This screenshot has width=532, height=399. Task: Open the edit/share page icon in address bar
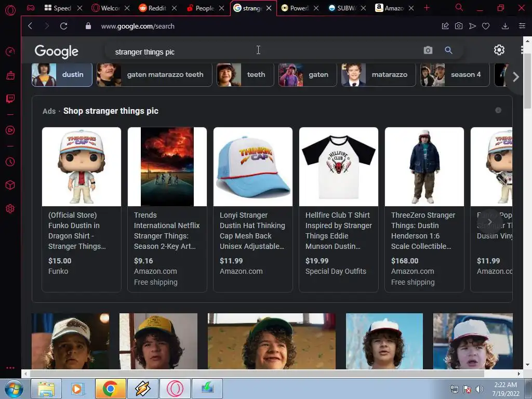click(x=445, y=26)
